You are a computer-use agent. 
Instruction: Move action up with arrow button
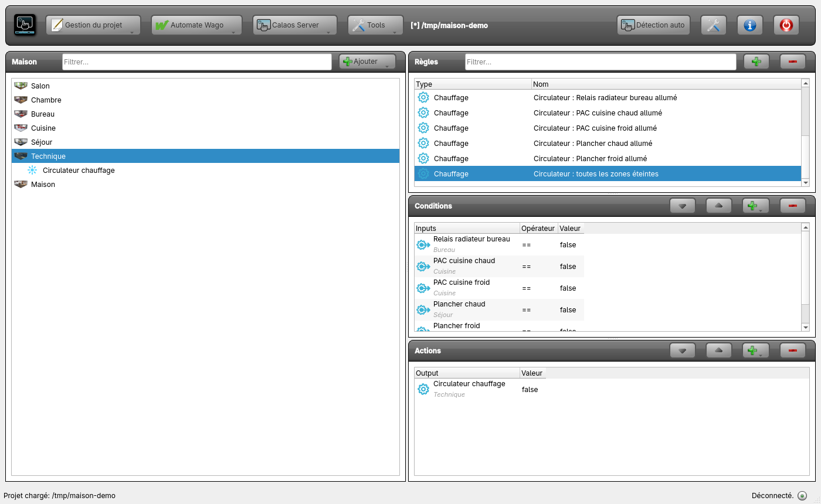coord(719,350)
